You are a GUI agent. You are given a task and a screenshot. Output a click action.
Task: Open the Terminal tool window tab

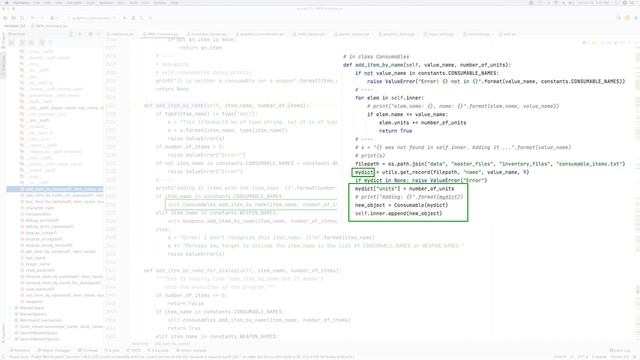[87, 351]
